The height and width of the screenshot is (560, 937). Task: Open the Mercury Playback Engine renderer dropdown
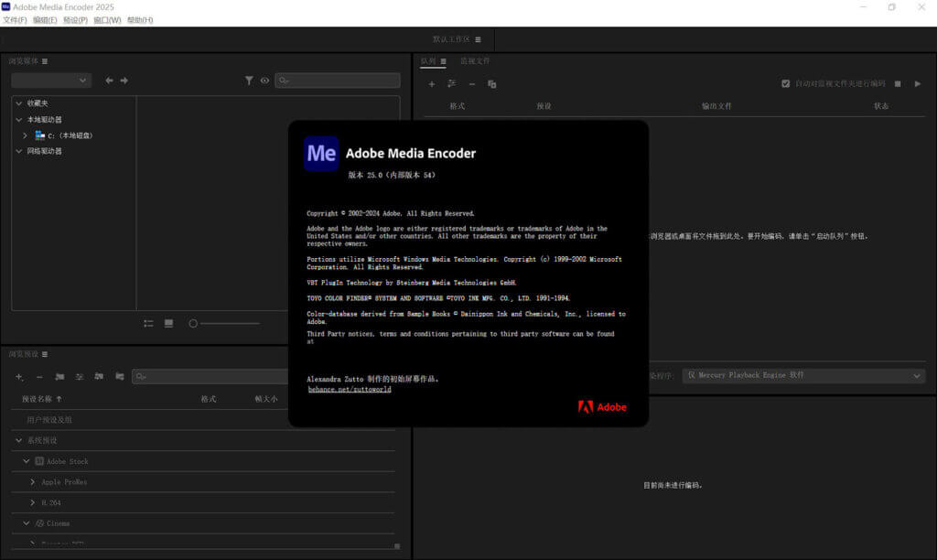(x=803, y=375)
